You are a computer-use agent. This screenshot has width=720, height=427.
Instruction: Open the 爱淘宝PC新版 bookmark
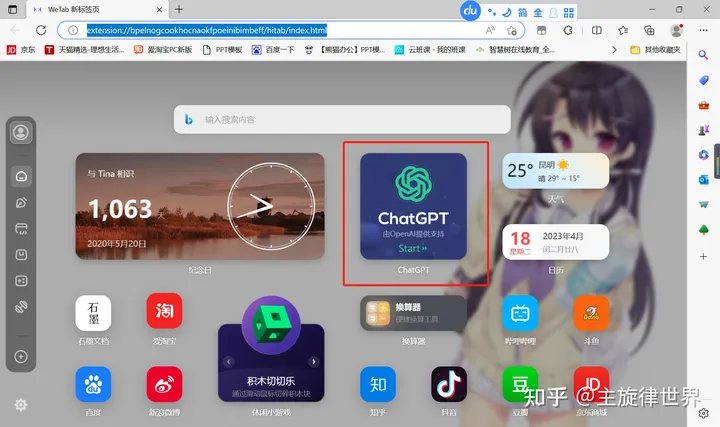click(163, 50)
